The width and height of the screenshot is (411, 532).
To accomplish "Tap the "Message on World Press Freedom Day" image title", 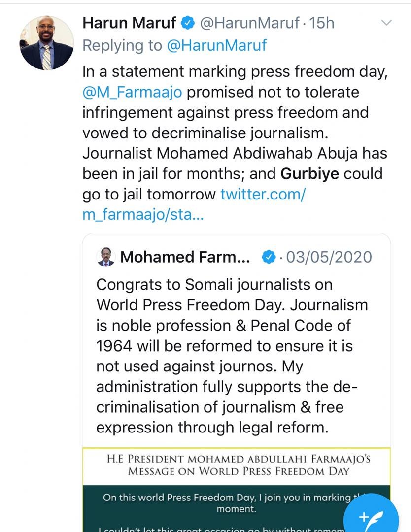I will pyautogui.click(x=239, y=471).
